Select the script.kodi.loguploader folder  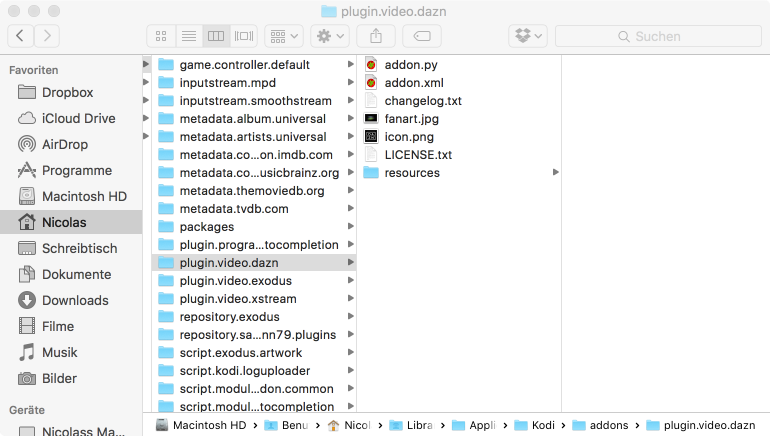pos(254,371)
